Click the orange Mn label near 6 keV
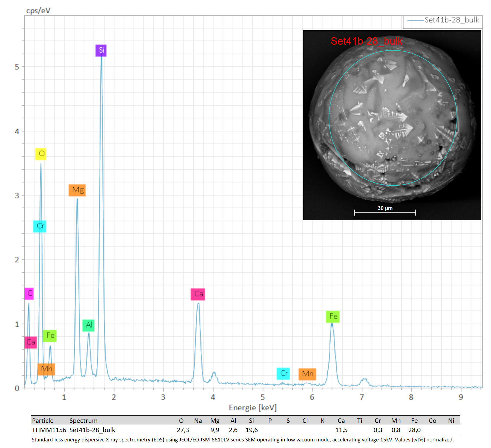This screenshot has height=448, width=491. click(307, 374)
